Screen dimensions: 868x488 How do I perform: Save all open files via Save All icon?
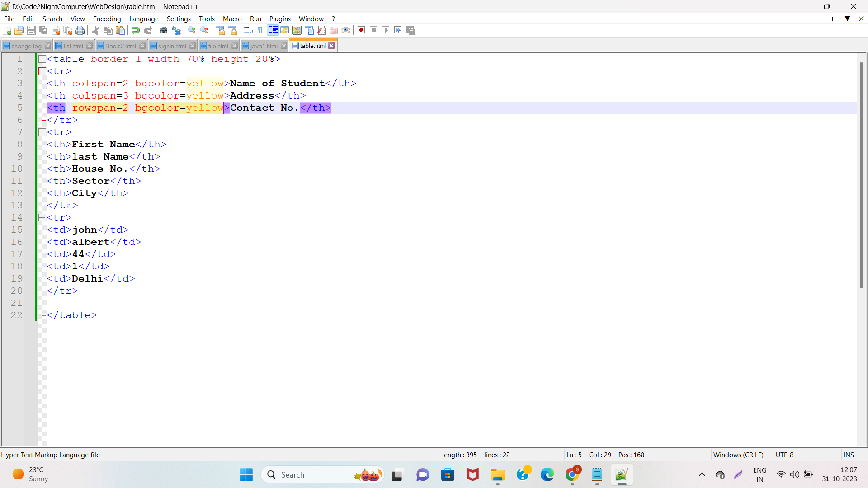43,30
